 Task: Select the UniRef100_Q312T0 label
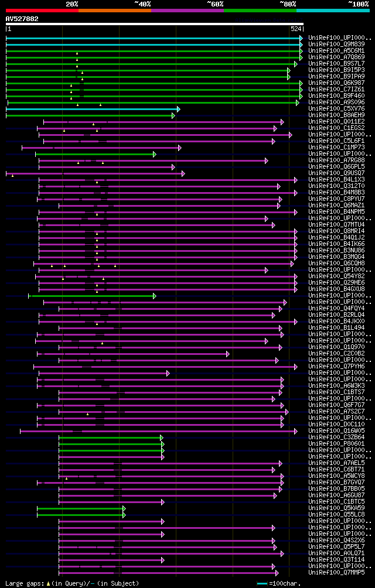[x=336, y=186]
